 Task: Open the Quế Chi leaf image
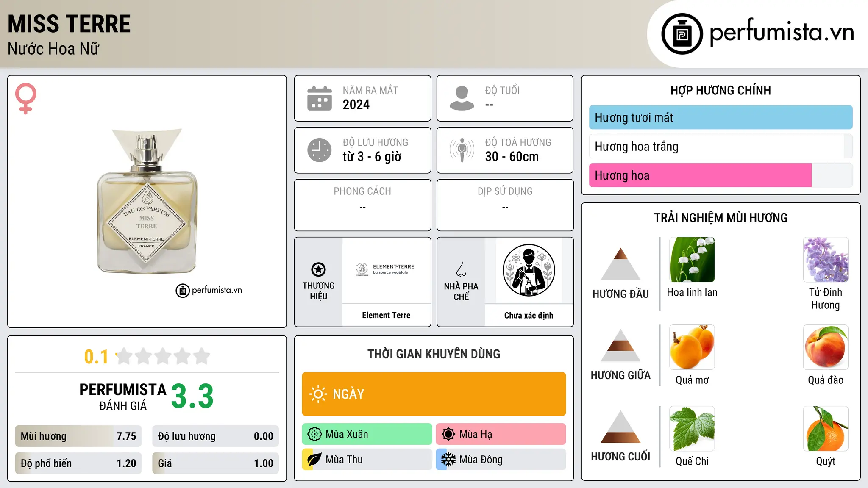692,429
